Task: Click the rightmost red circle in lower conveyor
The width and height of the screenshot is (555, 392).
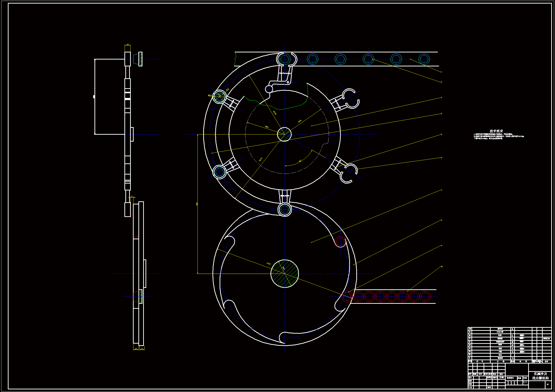Action: 425,296
